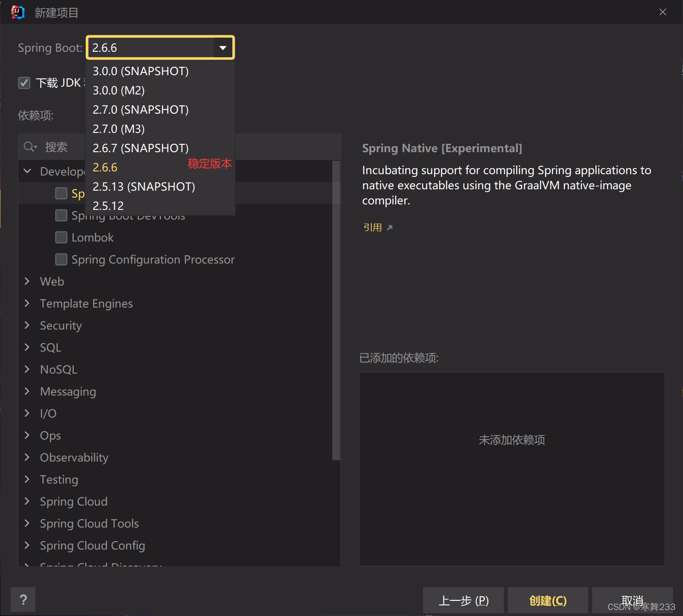The height and width of the screenshot is (616, 683).
Task: Click the Spring Configuration Processor label
Action: pos(153,259)
